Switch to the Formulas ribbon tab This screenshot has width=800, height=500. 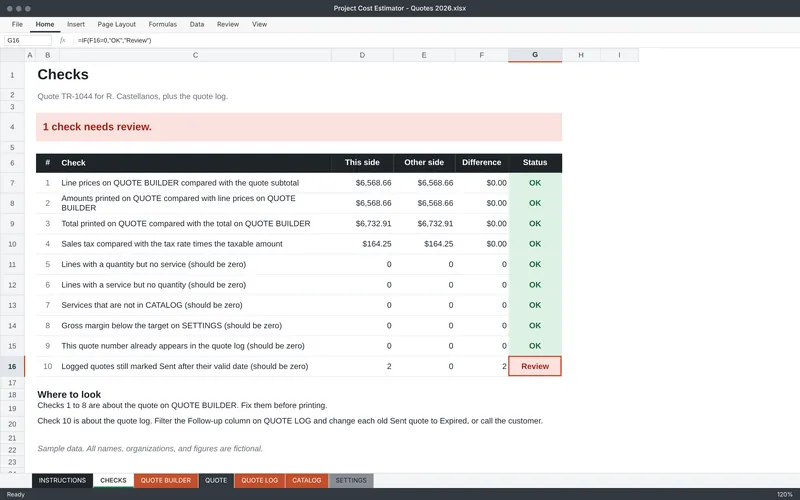point(163,24)
